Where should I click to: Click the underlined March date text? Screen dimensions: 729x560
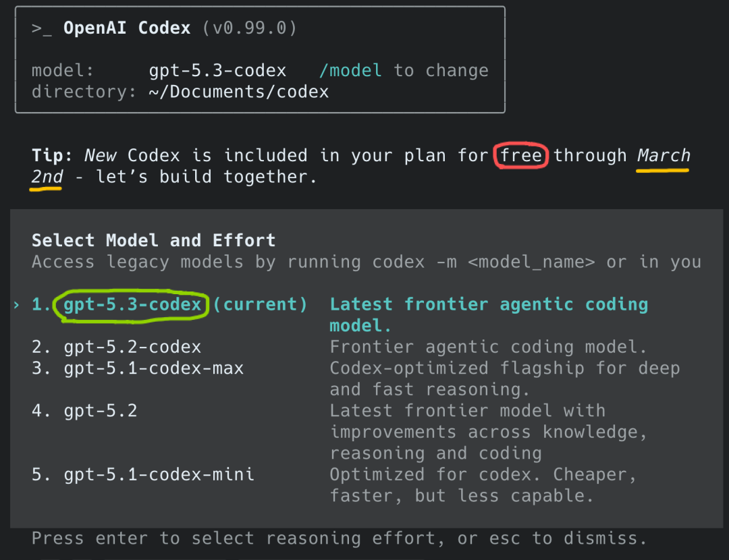664,155
